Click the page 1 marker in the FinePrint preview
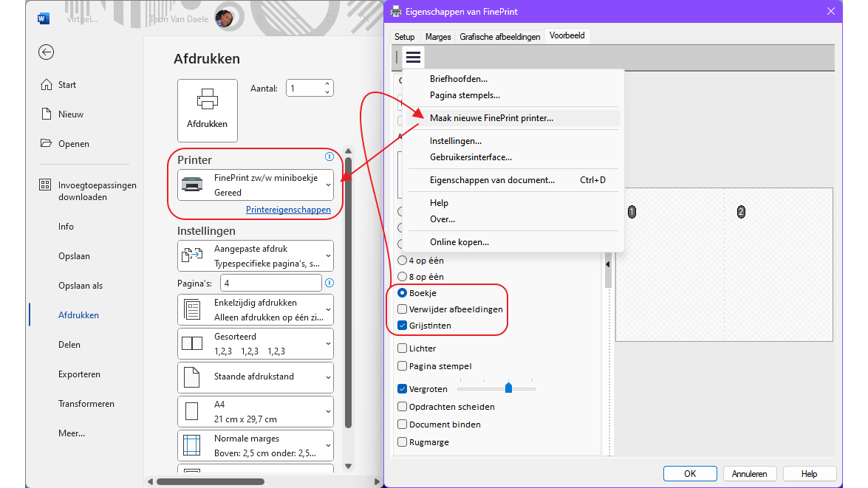 coord(632,212)
